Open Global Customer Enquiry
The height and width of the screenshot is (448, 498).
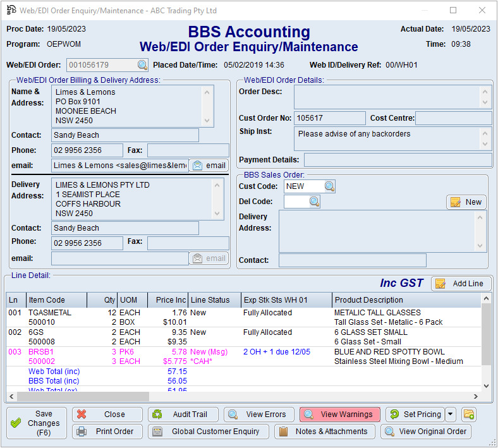click(208, 432)
